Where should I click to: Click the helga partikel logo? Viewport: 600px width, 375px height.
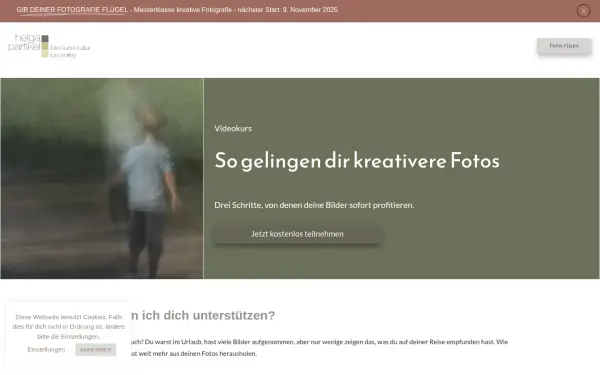coord(49,46)
